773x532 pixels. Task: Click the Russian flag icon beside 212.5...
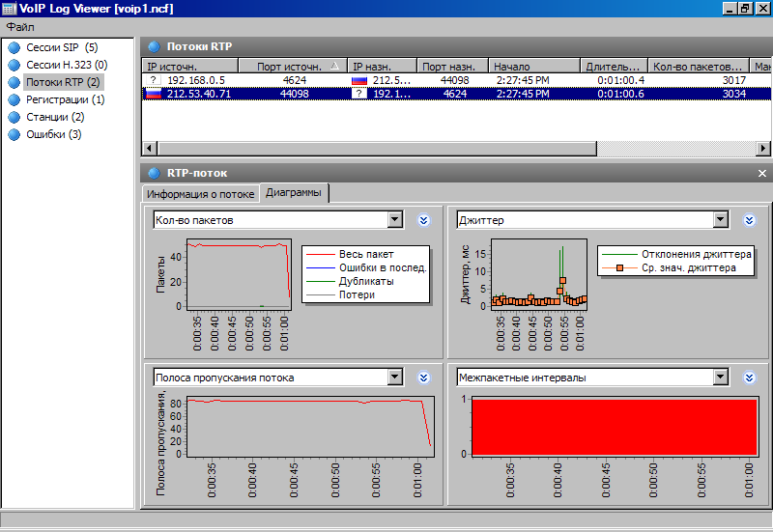[359, 80]
